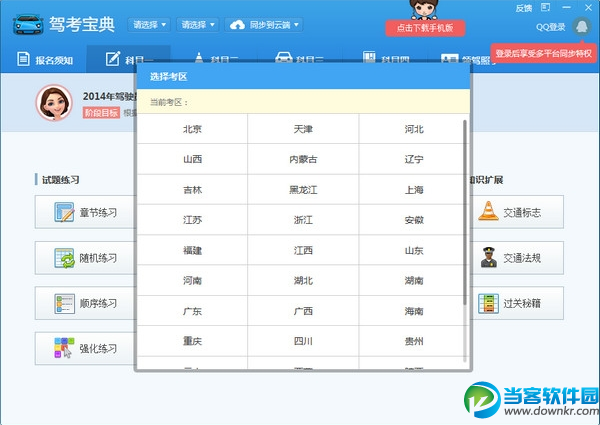Click the 章节练习 notepad icon
600x425 pixels.
[64, 212]
